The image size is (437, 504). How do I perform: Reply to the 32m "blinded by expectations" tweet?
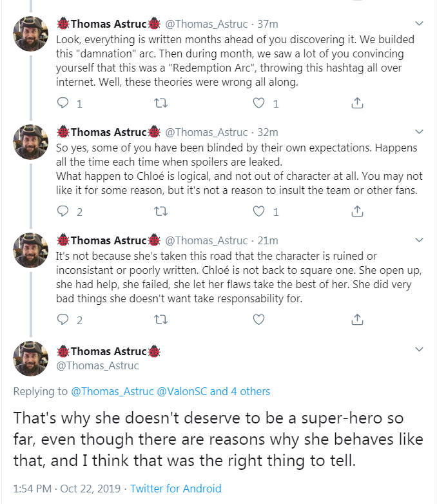coord(63,211)
